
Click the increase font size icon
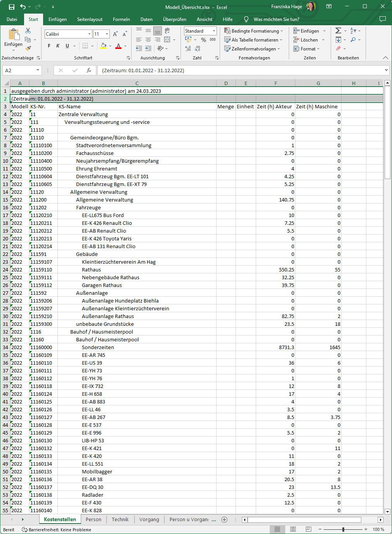coord(115,34)
